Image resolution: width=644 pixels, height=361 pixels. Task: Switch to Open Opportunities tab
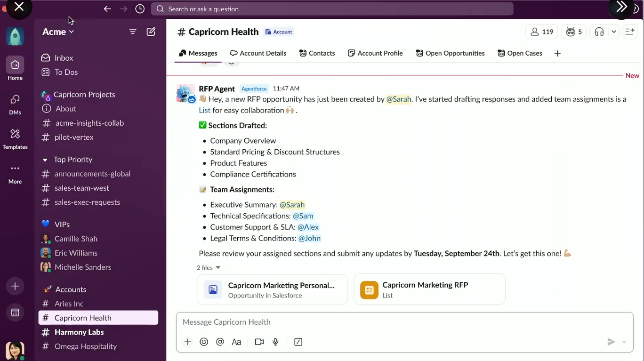(x=450, y=53)
